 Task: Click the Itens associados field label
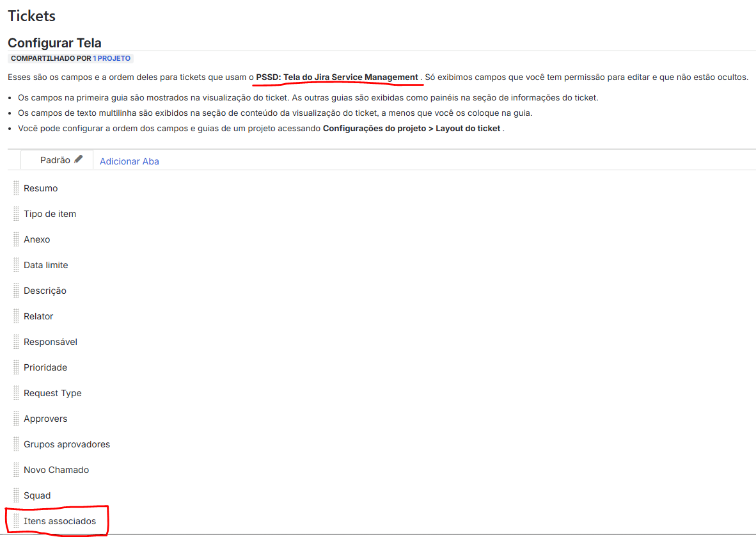pos(59,521)
